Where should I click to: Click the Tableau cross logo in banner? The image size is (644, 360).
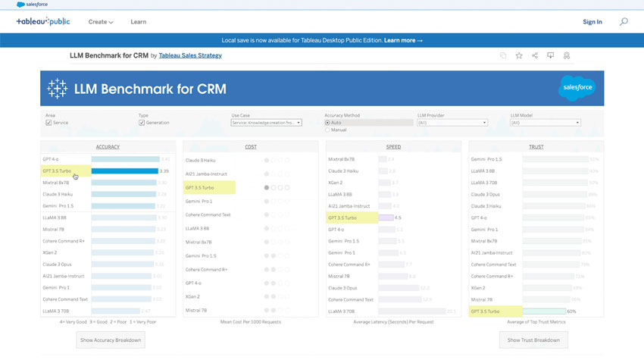pos(57,89)
